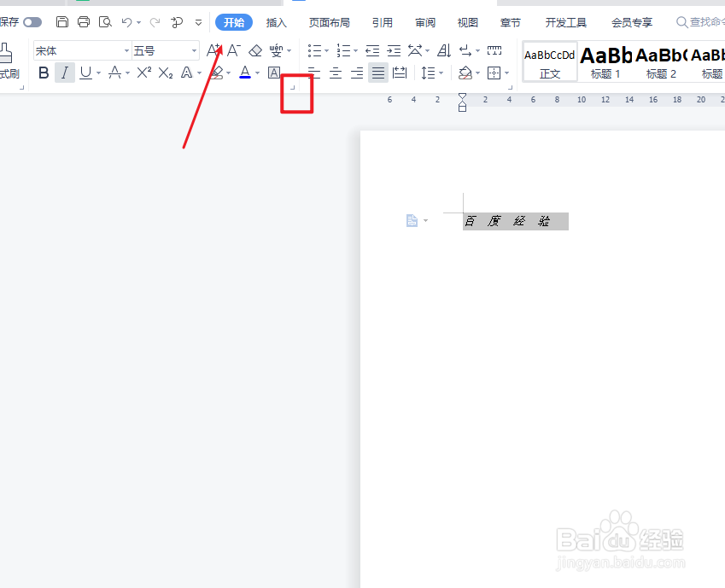This screenshot has height=588, width=725.
Task: Redo the last action
Action: click(155, 21)
